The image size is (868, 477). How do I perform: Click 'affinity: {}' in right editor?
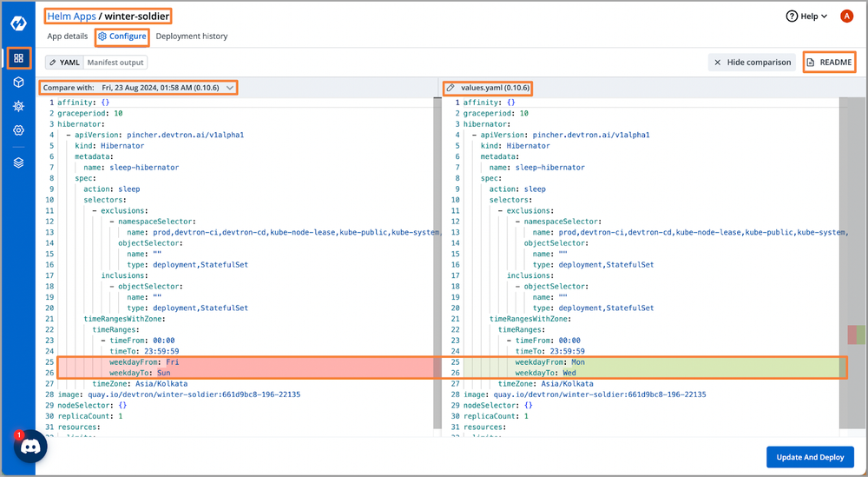tap(489, 103)
